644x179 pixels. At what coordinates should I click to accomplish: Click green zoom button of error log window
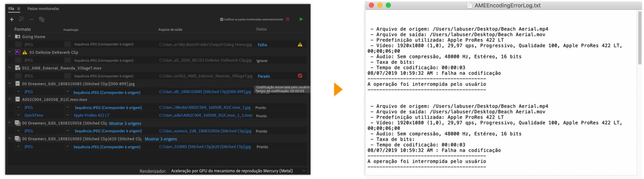(x=388, y=5)
